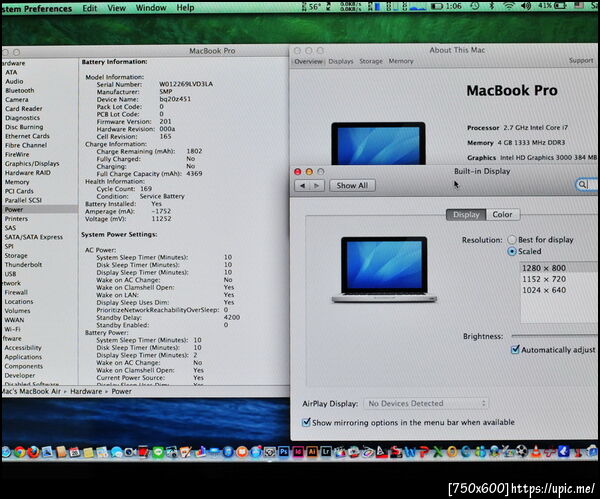This screenshot has height=499, width=600.
Task: Click Hardware in the bottom path bar
Action: (x=86, y=391)
